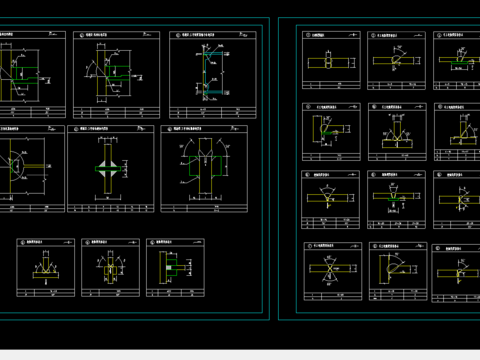This screenshot has height=360, width=480.
Task: Click the V-groove butt weld with green backing strip
Action: 396,200
